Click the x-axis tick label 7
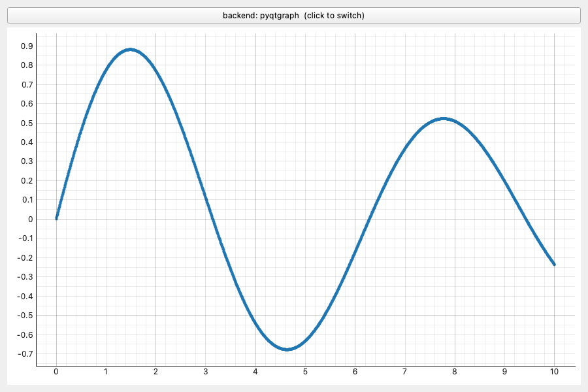This screenshot has height=392, width=588. coord(404,372)
